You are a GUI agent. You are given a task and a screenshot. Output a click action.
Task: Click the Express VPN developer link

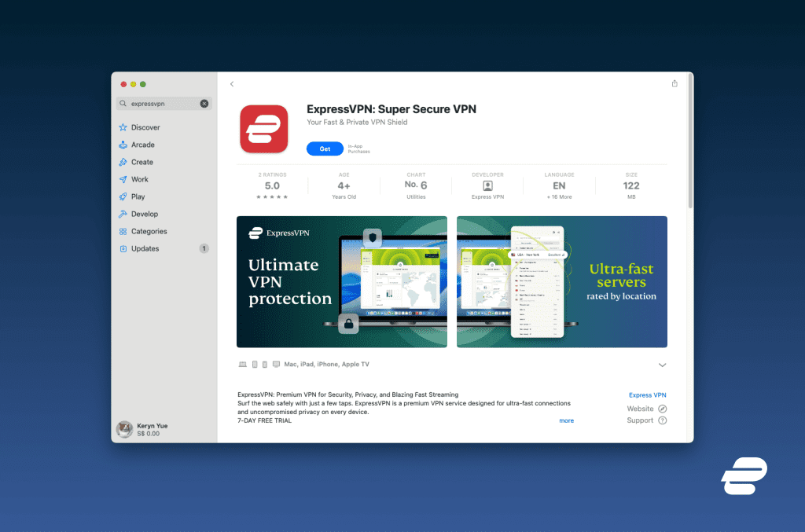[647, 394]
